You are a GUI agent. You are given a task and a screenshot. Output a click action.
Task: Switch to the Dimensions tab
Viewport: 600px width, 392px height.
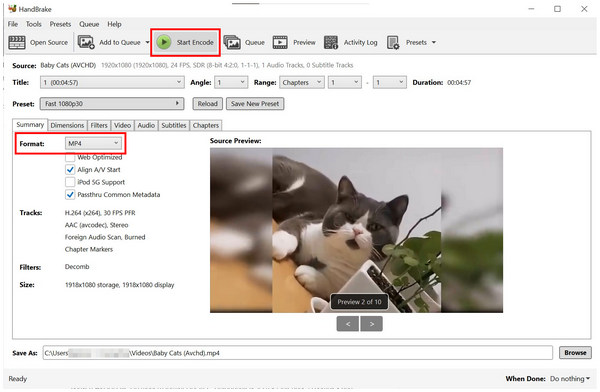pyautogui.click(x=67, y=125)
